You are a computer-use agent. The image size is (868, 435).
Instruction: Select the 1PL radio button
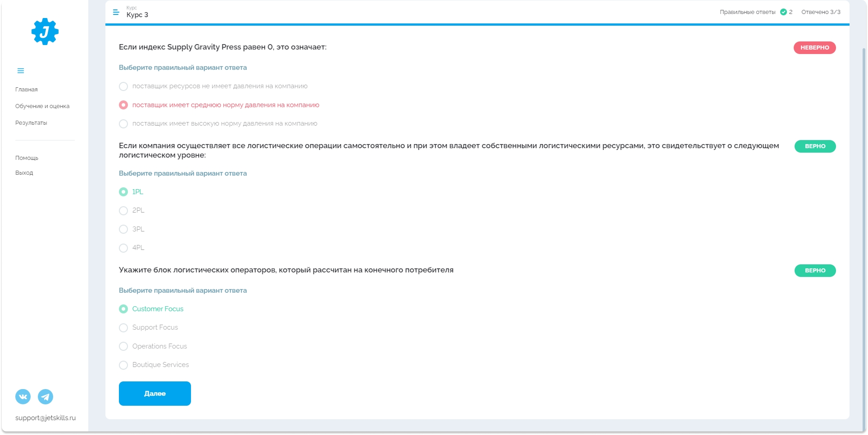point(123,192)
